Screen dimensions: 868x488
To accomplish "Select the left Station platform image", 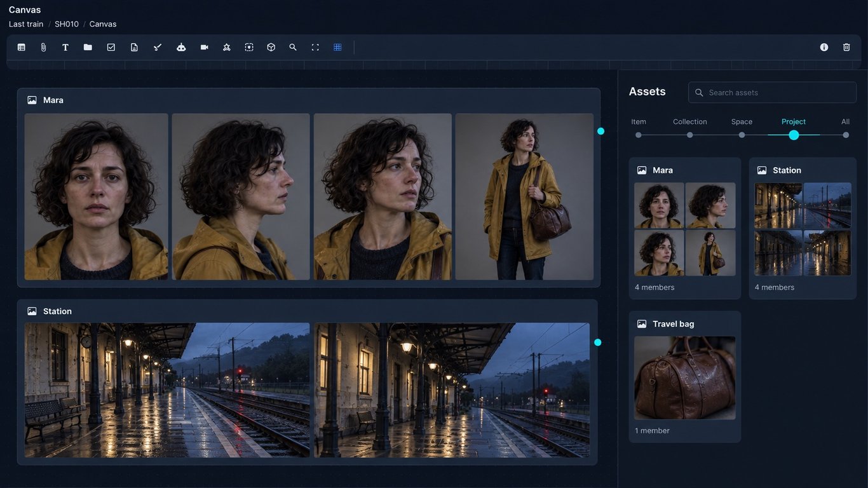I will point(167,390).
